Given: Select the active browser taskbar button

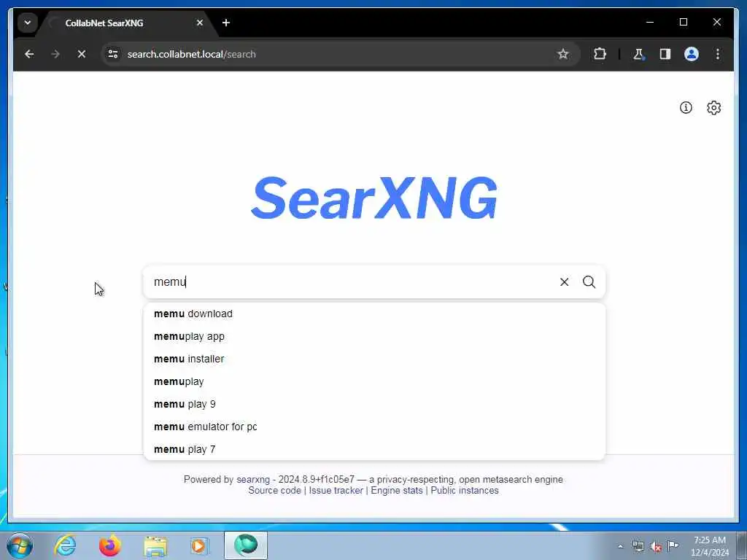Looking at the screenshot, I should [245, 545].
